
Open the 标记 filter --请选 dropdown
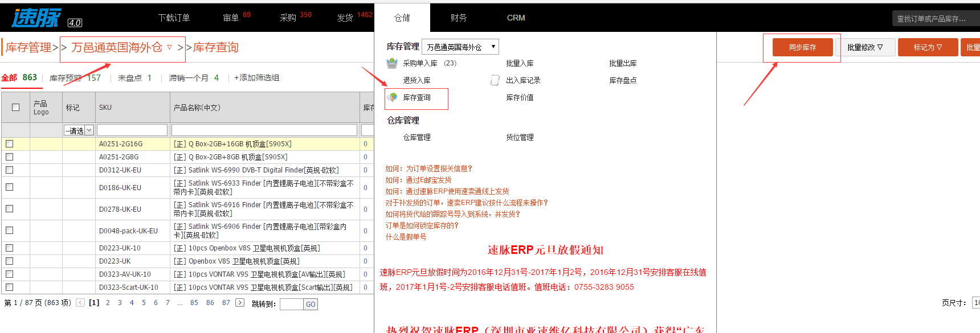click(x=79, y=130)
